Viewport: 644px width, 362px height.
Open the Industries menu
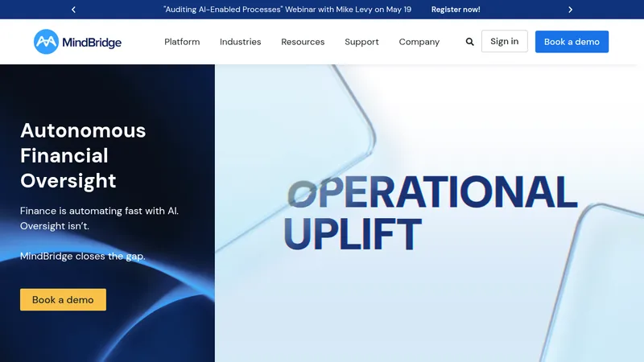pyautogui.click(x=240, y=42)
